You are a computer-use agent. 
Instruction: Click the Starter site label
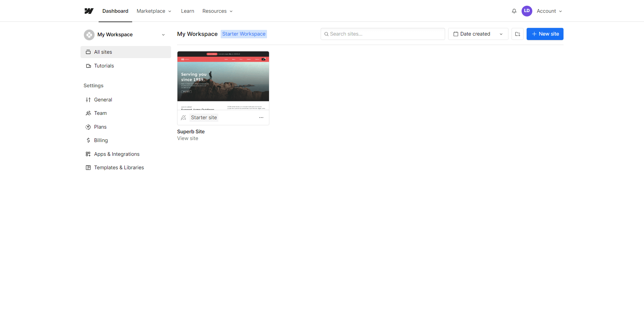[204, 118]
